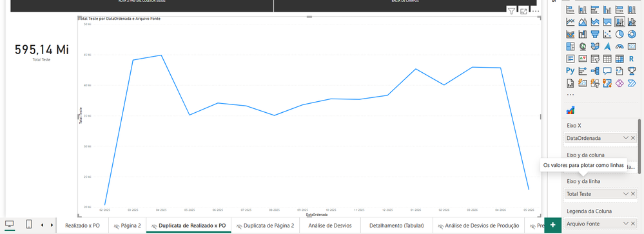Switch to mobile layout view

coord(29,224)
